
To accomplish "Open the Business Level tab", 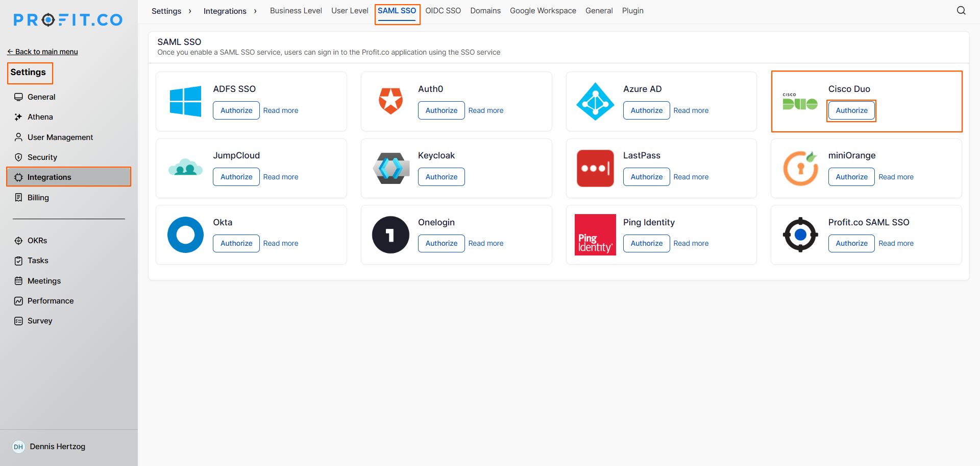I will [x=296, y=11].
